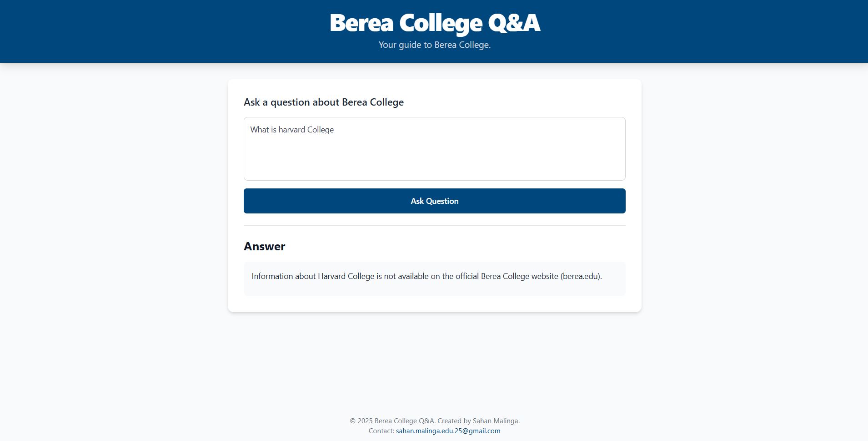Viewport: 868px width, 441px height.
Task: Click the copyright line in the footer
Action: click(x=434, y=421)
